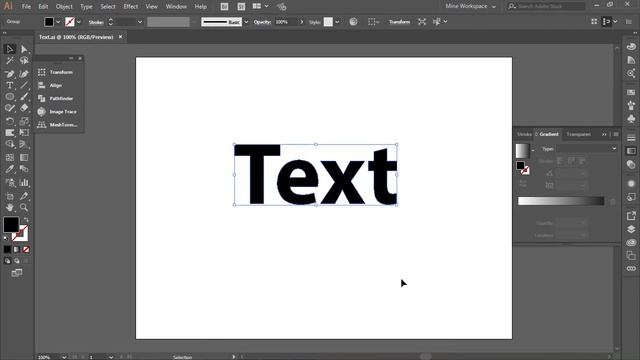Screen dimensions: 640x360
Task: Select the Perspective Grid tool
Action: (x=24, y=144)
